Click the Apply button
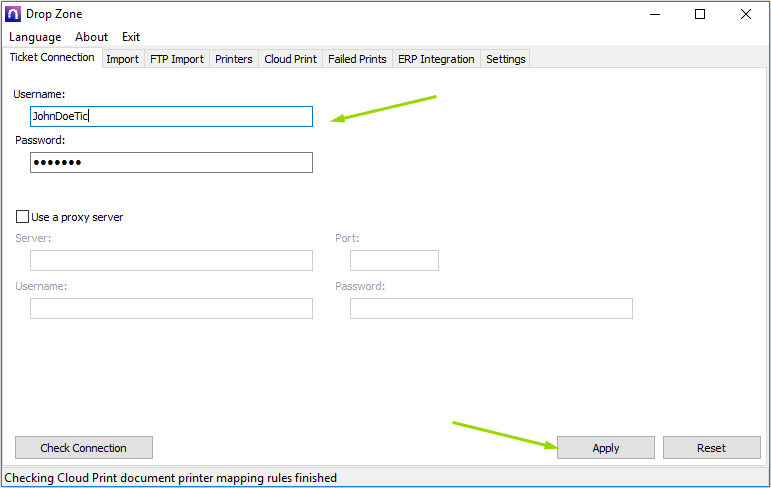 pos(606,448)
